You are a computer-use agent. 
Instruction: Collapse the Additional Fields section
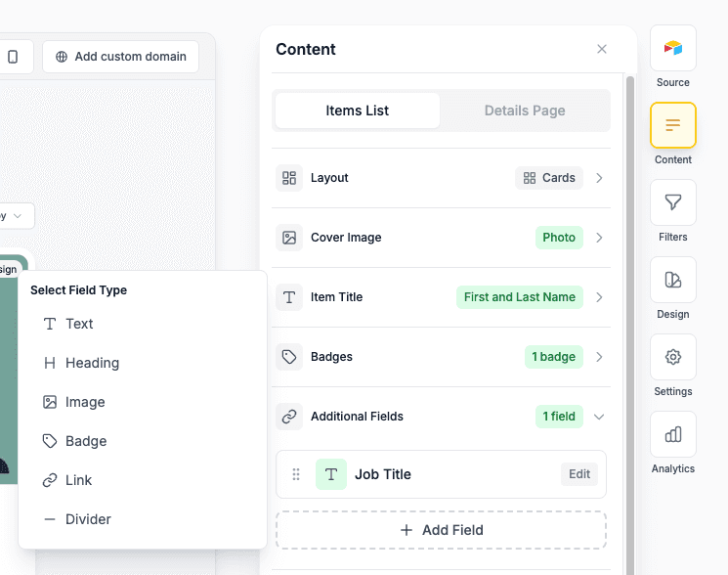coord(599,417)
